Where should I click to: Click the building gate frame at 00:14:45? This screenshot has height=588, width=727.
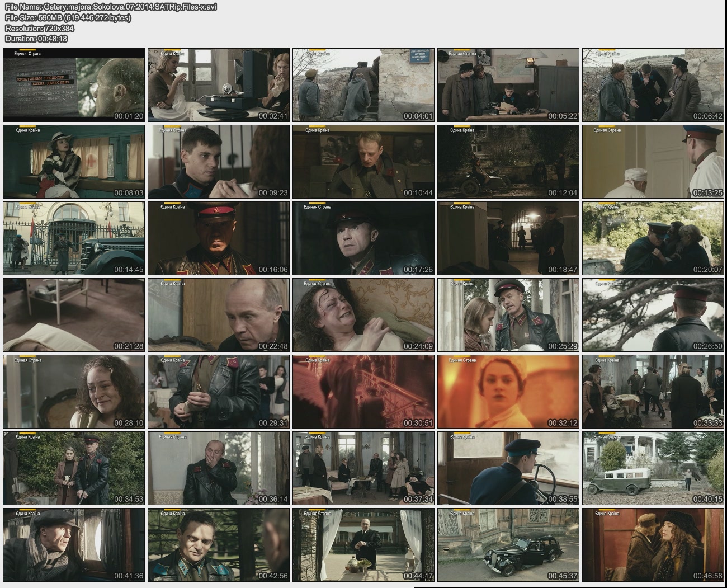pyautogui.click(x=74, y=238)
